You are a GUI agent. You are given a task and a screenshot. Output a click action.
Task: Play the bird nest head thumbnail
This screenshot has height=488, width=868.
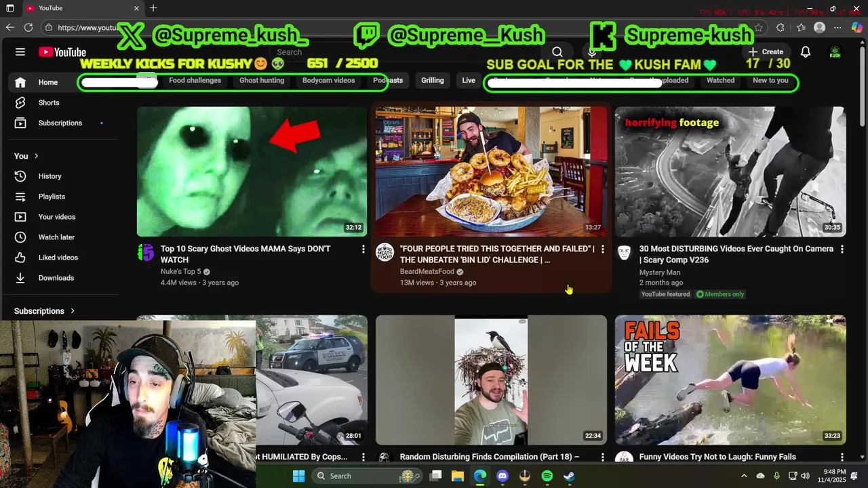[491, 380]
